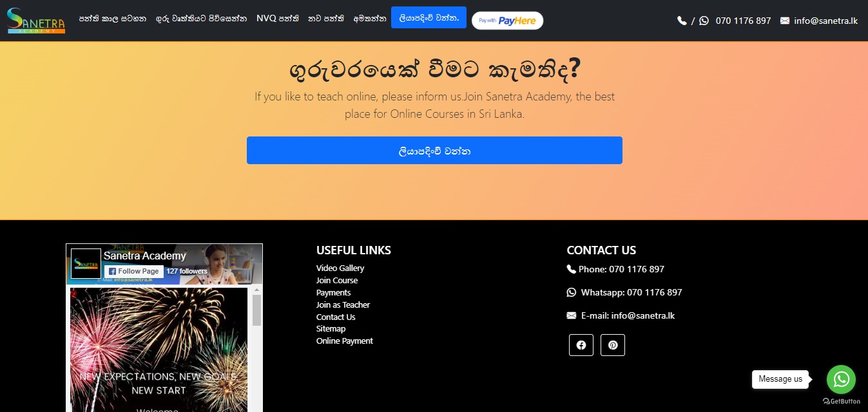Click the Facebook Follow Page button

(134, 272)
